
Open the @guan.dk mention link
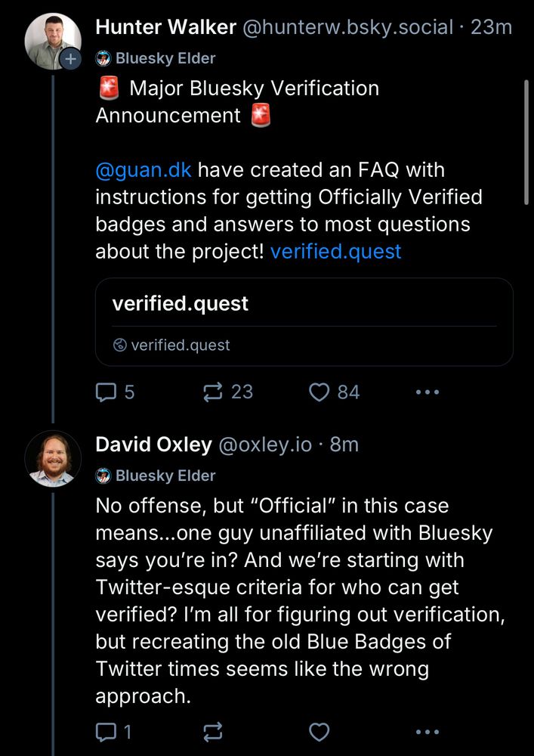pos(144,170)
